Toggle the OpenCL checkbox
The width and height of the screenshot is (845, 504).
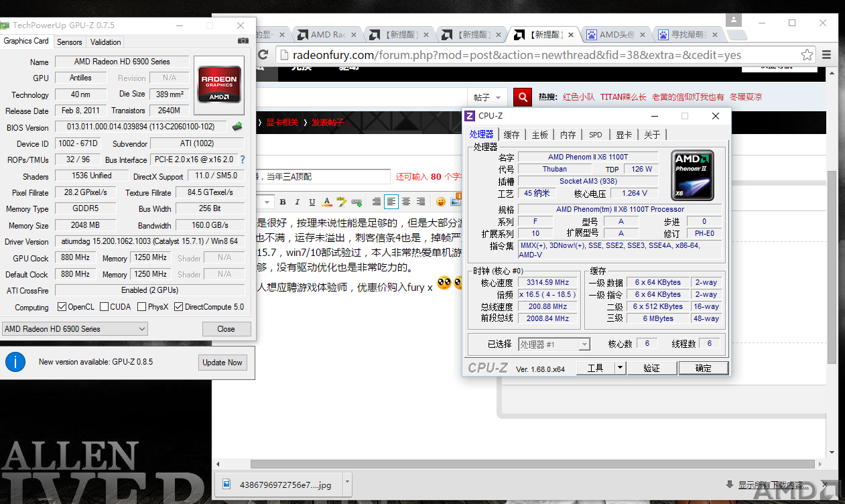tap(62, 307)
